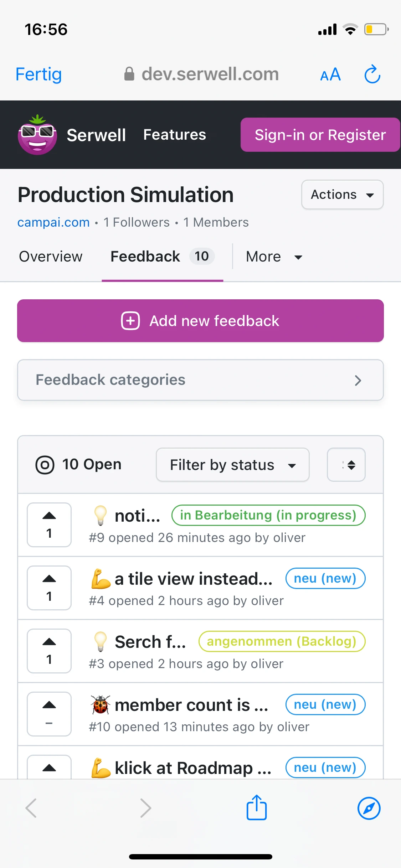Click the Sign-in or Register button
The image size is (401, 868).
tap(320, 135)
